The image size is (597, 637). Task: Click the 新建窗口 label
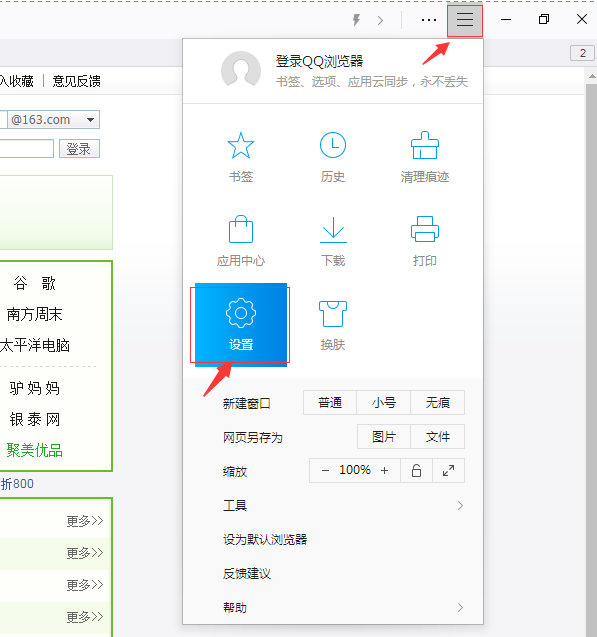(247, 403)
